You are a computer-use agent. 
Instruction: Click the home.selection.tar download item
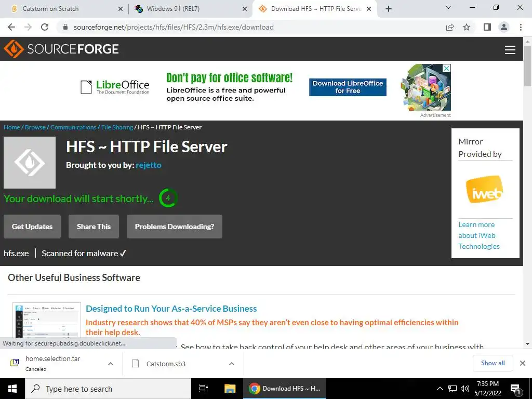pos(52,363)
